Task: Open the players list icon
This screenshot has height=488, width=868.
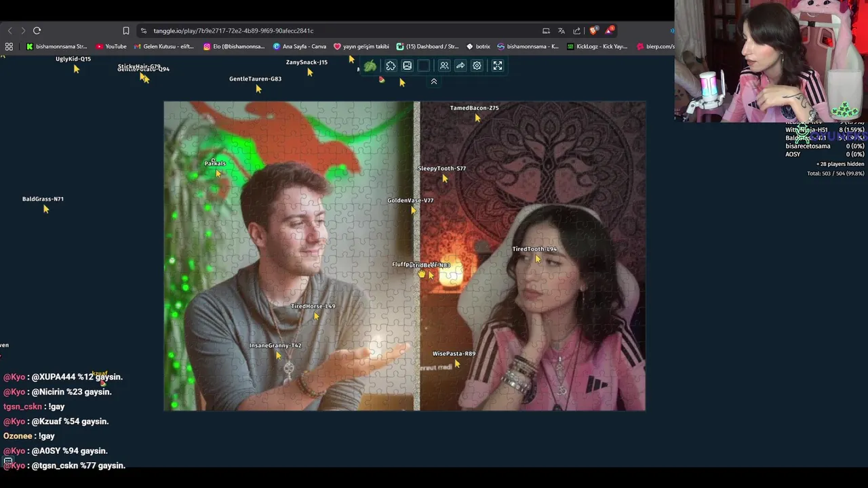Action: [x=444, y=66]
